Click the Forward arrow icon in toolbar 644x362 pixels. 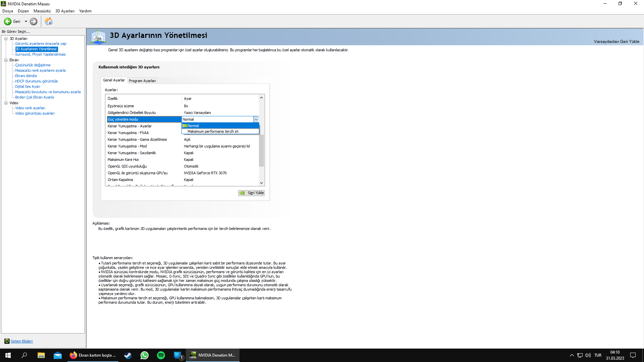pyautogui.click(x=34, y=21)
